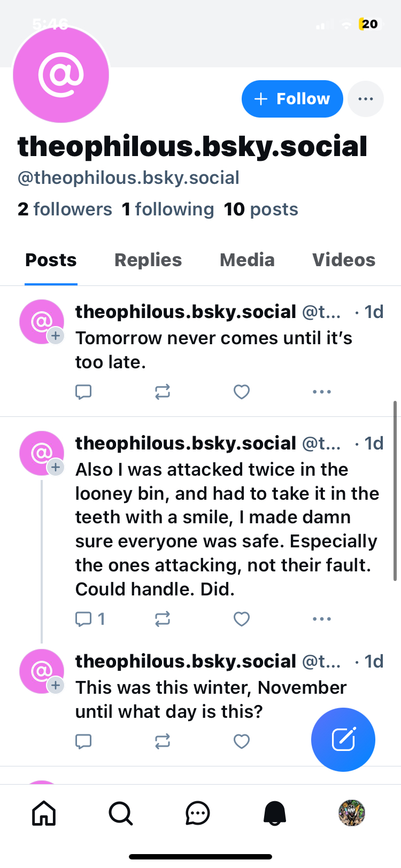Screen dimensions: 401x868
Task: Follow theophilous.bsky.social
Action: [292, 99]
